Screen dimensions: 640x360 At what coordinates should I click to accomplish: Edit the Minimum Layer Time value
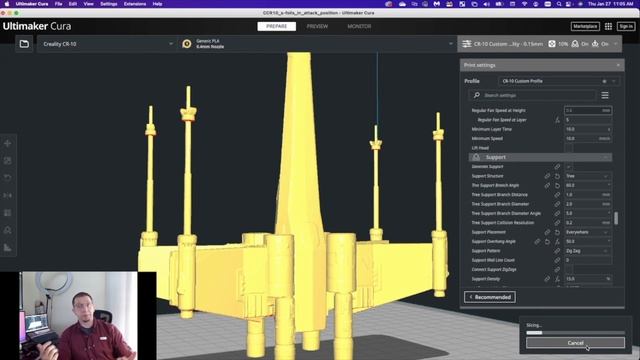pos(588,129)
